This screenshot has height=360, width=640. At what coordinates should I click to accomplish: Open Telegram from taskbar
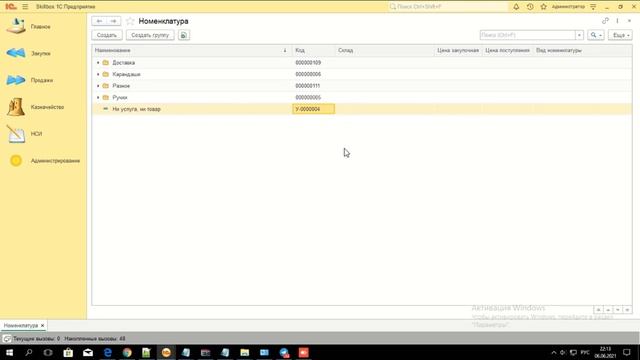(x=284, y=353)
